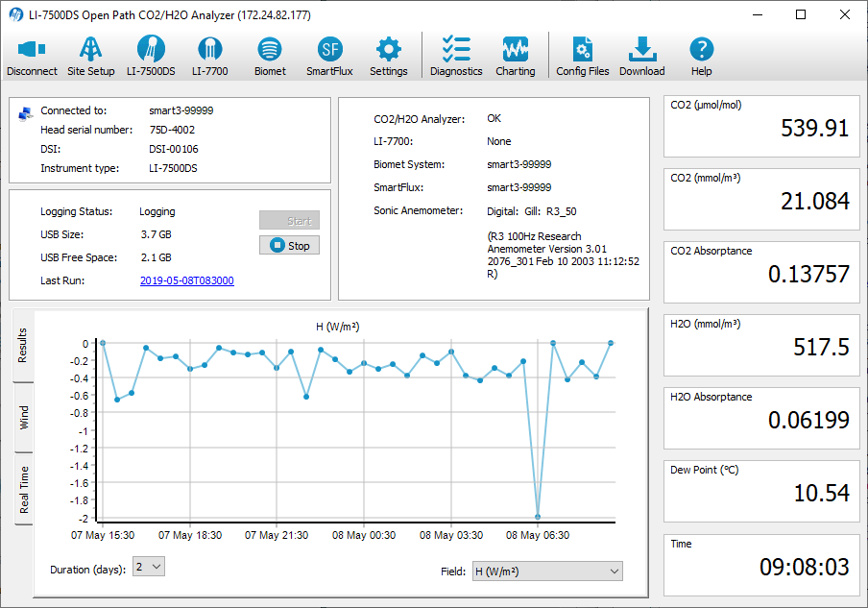Click the 07 May 15:30 axis label
The height and width of the screenshot is (608, 868).
103,535
